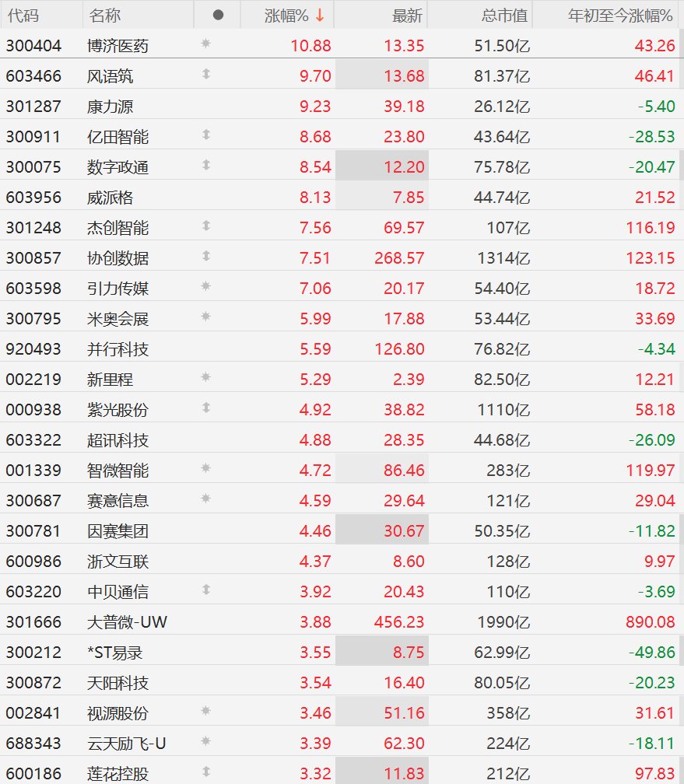Screen dimensions: 684x784
Task: Click the 890.08 year-to-date value
Action: coord(651,622)
